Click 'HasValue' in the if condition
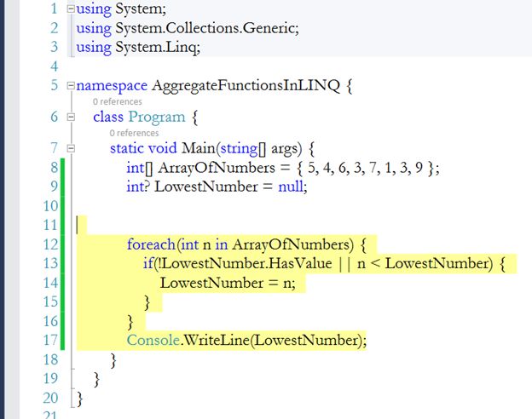The width and height of the screenshot is (532, 419). [300, 263]
